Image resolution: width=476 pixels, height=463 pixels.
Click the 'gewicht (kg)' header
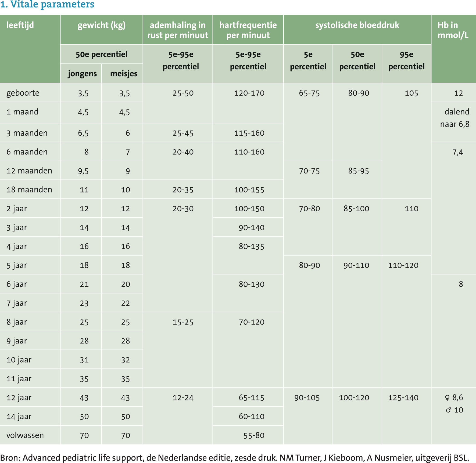[102, 25]
